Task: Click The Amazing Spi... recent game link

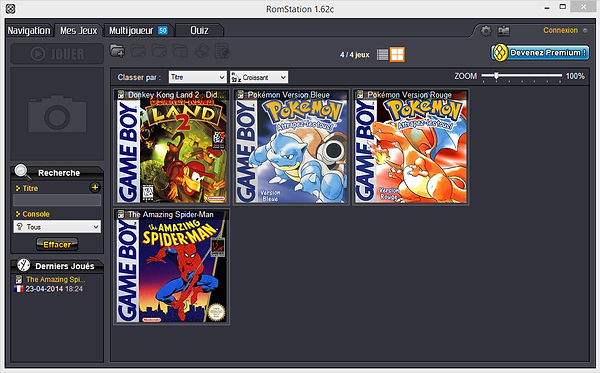Action: 55,279
